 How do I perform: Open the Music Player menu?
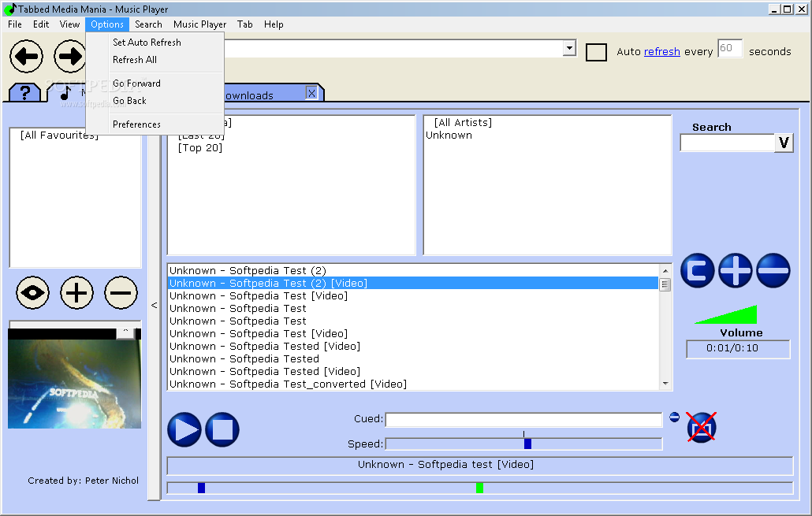(x=200, y=24)
